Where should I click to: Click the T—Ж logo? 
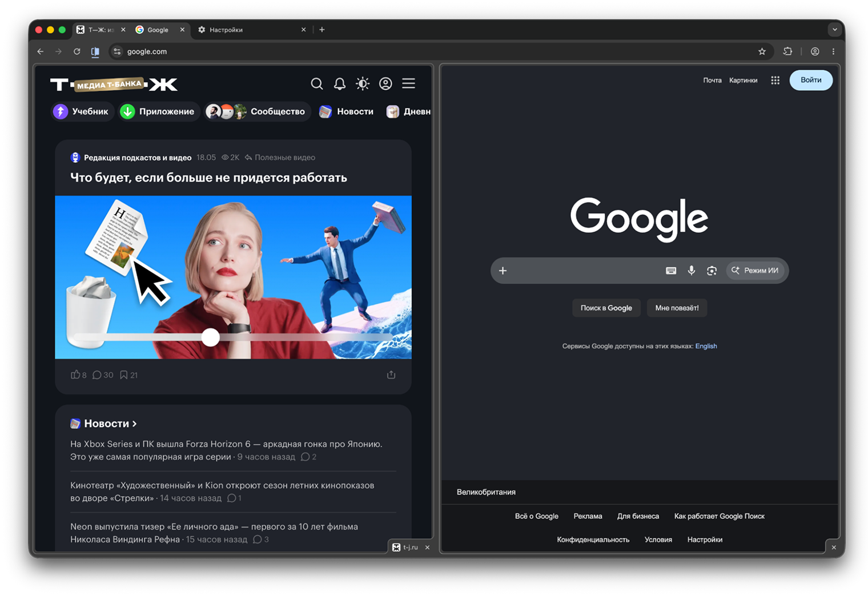114,84
